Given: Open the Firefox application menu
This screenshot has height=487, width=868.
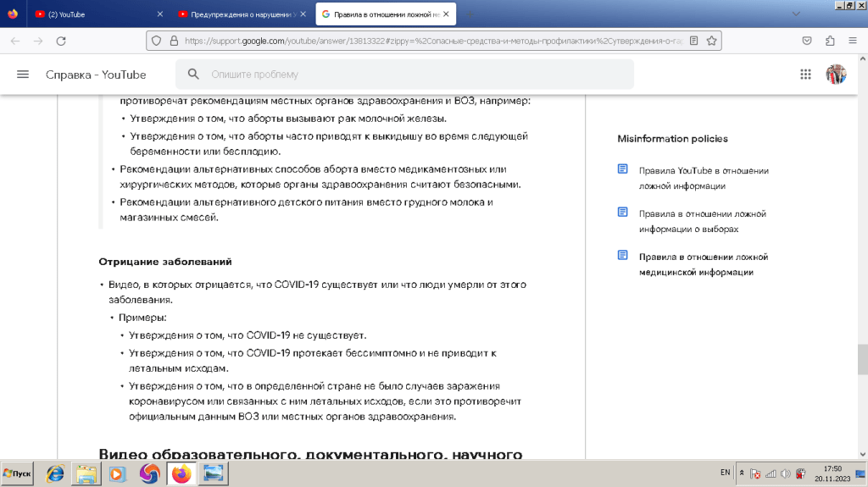Looking at the screenshot, I should point(852,41).
